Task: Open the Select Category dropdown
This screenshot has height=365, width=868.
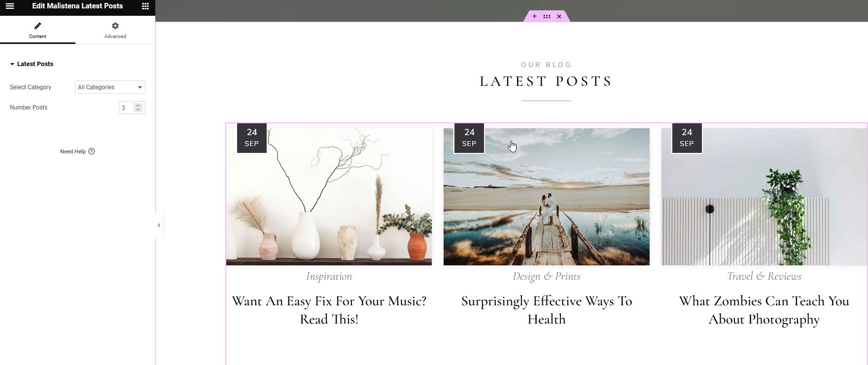Action: point(110,87)
